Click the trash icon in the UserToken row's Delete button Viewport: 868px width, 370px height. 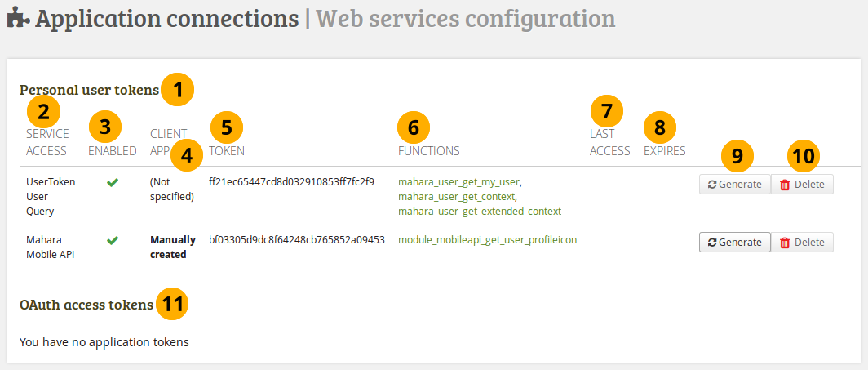click(x=785, y=185)
